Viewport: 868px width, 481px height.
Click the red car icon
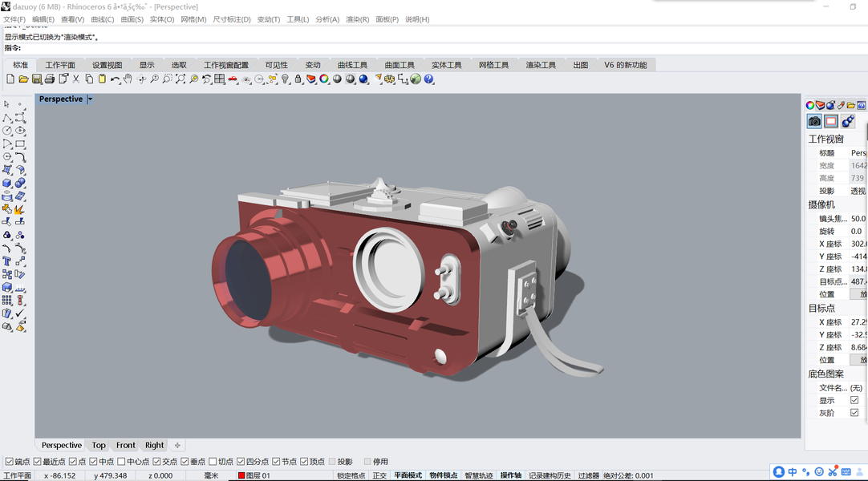[x=233, y=79]
